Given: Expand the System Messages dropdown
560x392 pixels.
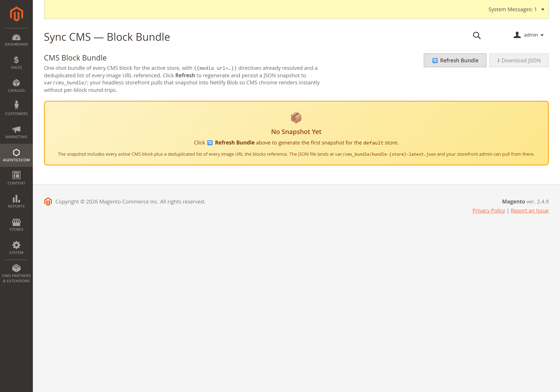Looking at the screenshot, I should coord(516,10).
